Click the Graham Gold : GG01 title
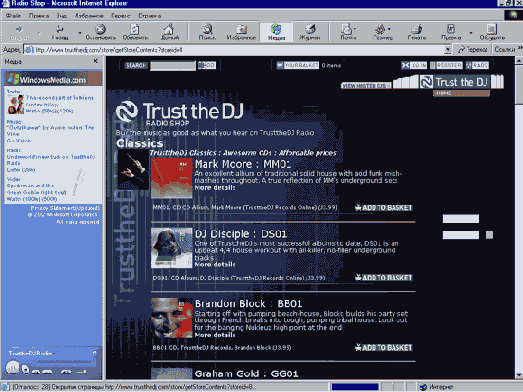Image resolution: width=523 pixels, height=392 pixels. (x=246, y=374)
